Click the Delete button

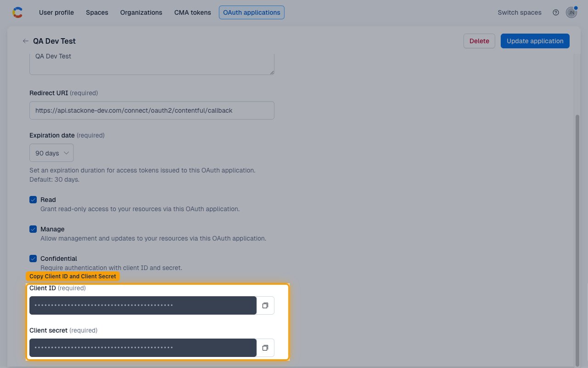479,41
